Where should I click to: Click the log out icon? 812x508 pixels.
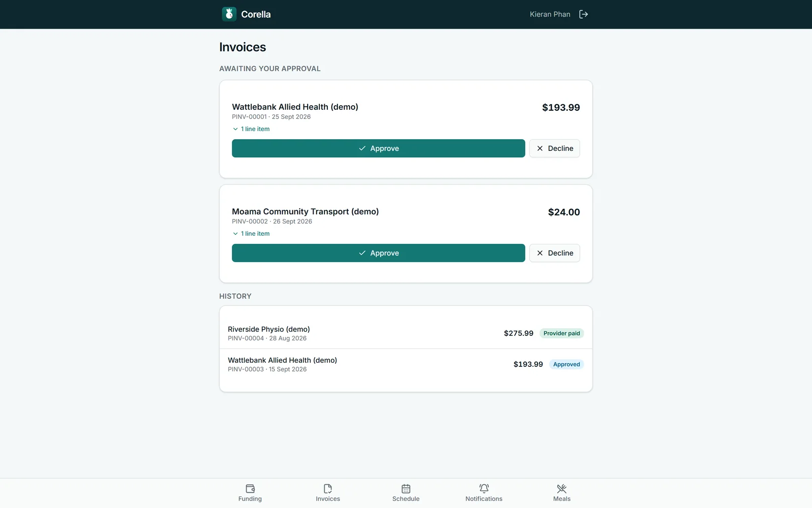[584, 14]
